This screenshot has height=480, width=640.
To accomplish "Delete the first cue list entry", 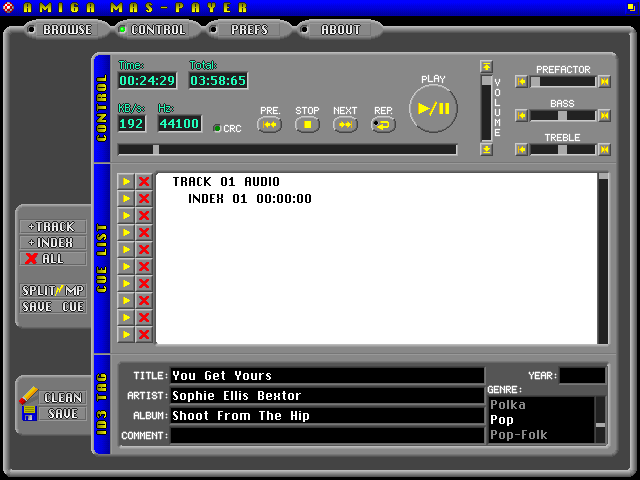I will [x=144, y=182].
